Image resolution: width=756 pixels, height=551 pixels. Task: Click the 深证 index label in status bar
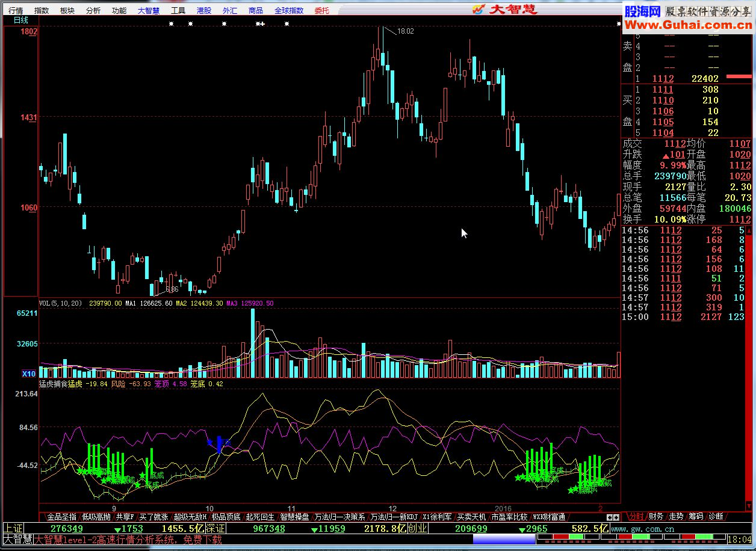pyautogui.click(x=215, y=529)
